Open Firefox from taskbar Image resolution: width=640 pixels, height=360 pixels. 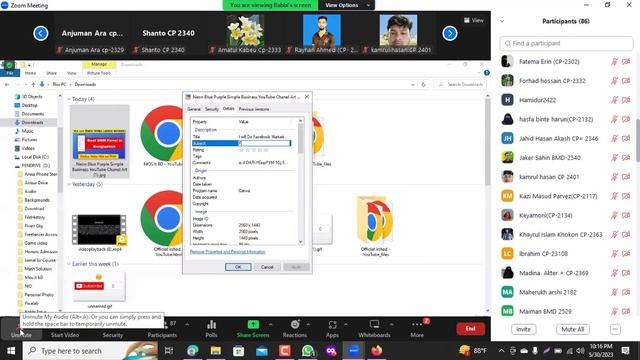[x=376, y=351]
